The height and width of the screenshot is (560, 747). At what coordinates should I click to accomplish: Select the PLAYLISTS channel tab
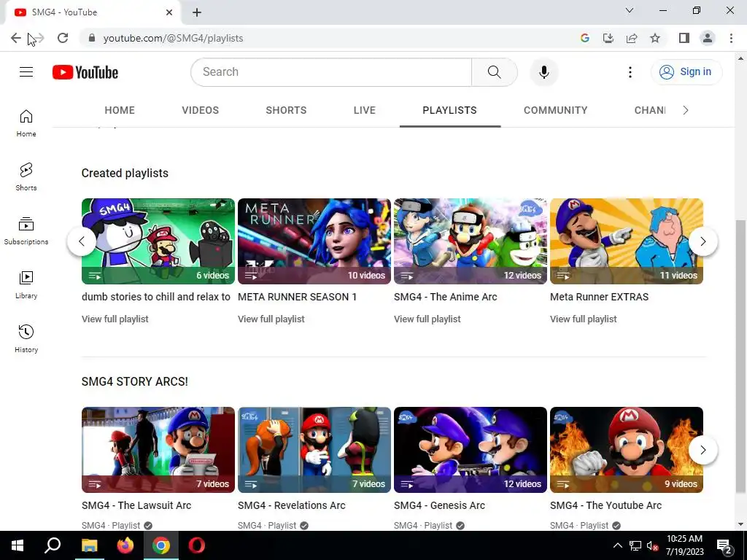coord(449,111)
